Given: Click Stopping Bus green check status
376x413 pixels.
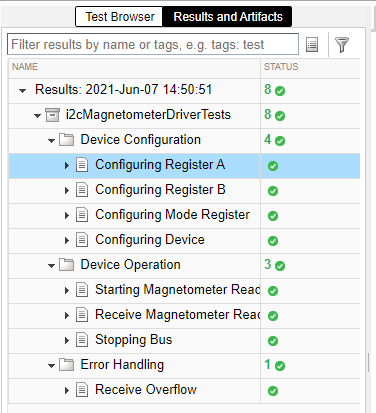Looking at the screenshot, I should (x=273, y=341).
